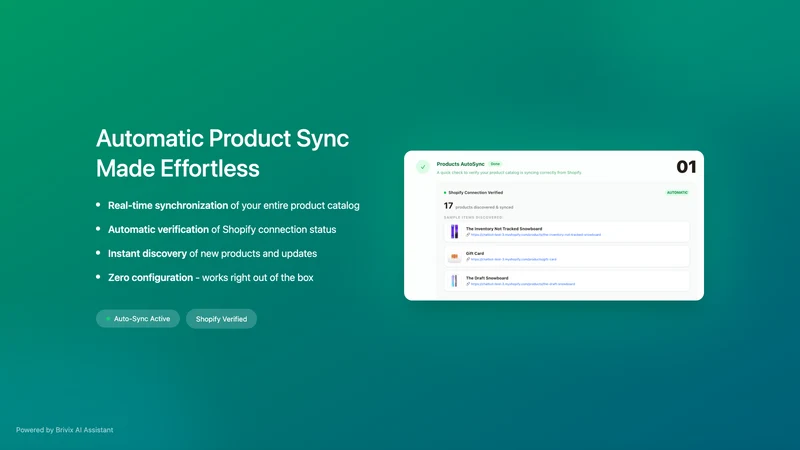The width and height of the screenshot is (800, 450).
Task: Click the Inventory Not Tracked Snowboard thumbnail
Action: [x=454, y=232]
